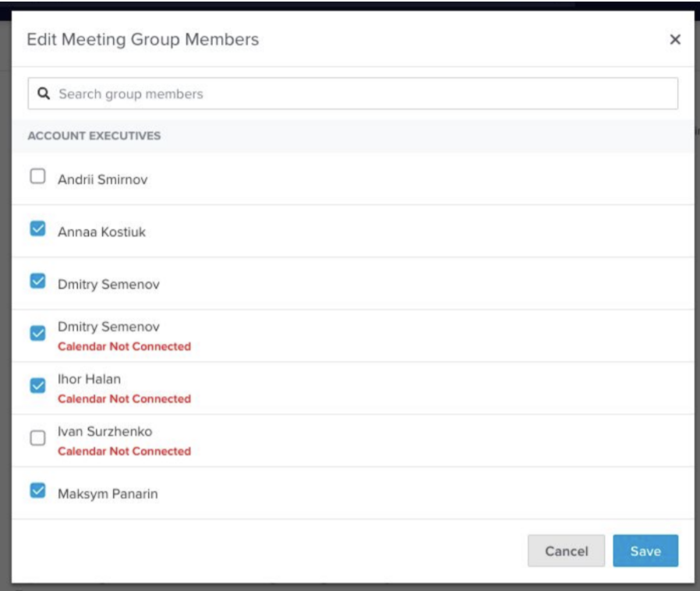Image resolution: width=700 pixels, height=591 pixels.
Task: Click the magnifier search icon
Action: tap(44, 94)
